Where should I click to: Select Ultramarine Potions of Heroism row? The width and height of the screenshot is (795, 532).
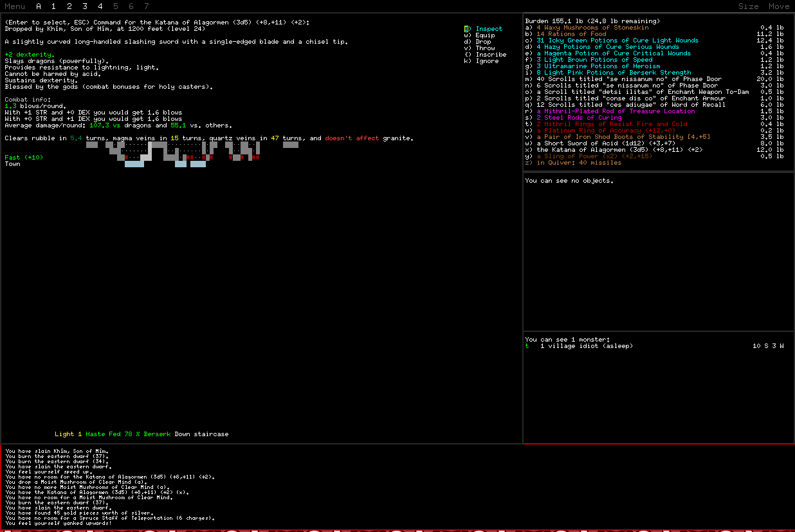tap(654, 66)
